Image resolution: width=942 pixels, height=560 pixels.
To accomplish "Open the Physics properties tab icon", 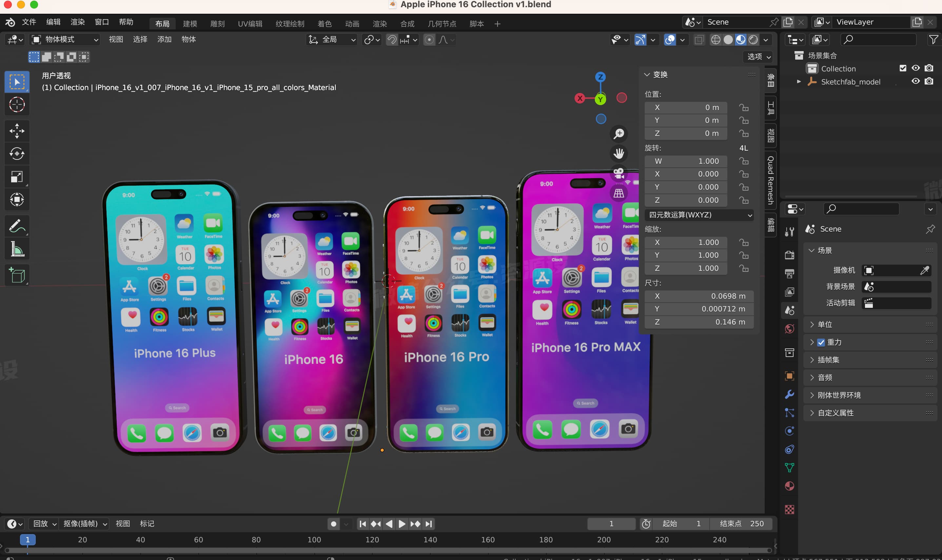I will (790, 431).
